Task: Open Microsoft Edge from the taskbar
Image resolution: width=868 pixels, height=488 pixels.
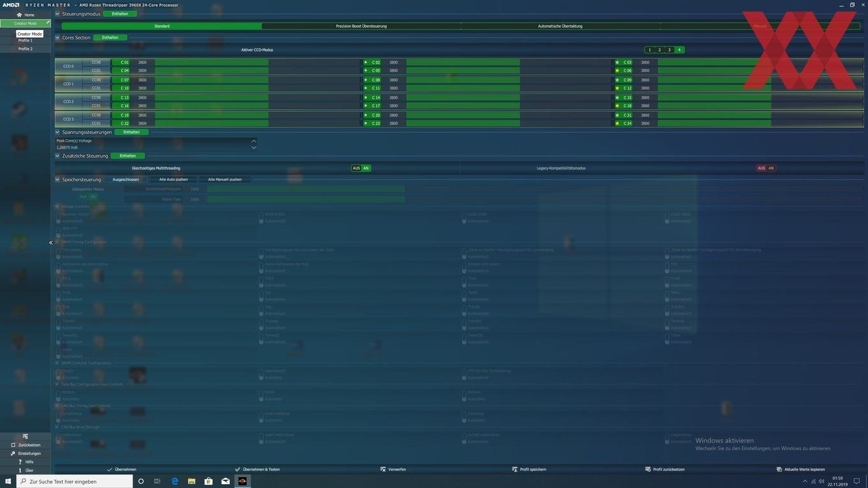Action: (175, 481)
